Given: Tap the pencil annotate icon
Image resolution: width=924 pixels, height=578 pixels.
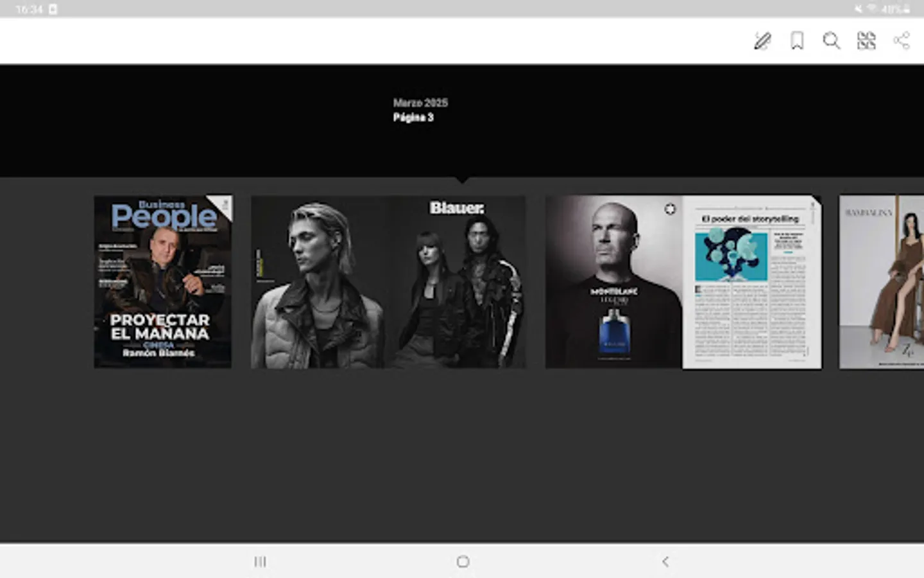Looking at the screenshot, I should (762, 41).
